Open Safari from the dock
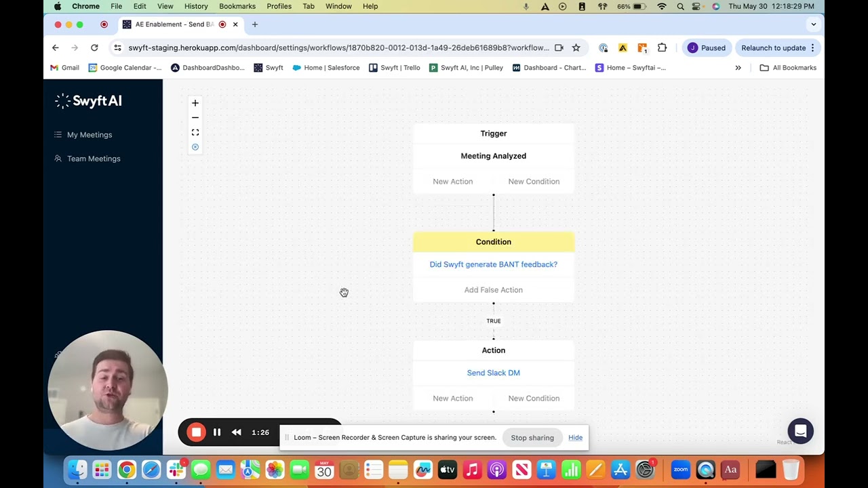 [x=151, y=469]
